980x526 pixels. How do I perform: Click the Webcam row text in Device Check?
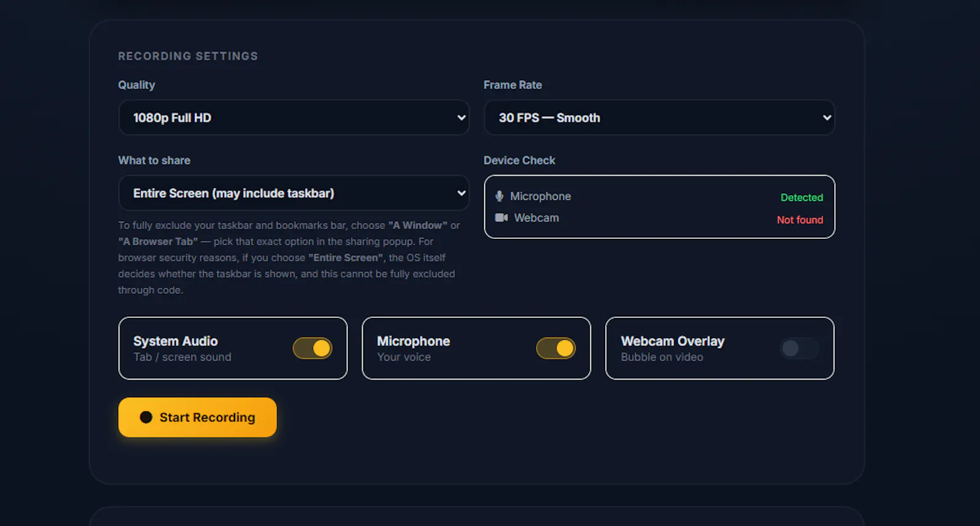pos(537,217)
